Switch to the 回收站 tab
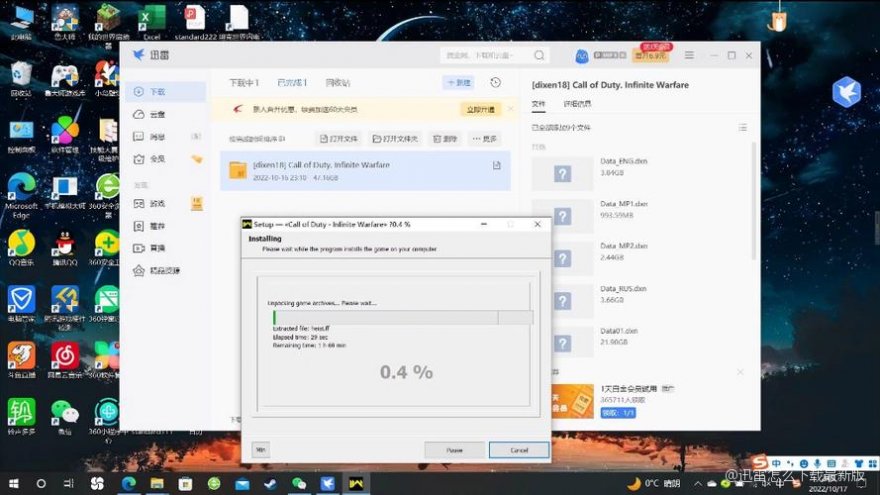Screen dimensions: 880x495 tap(338, 82)
